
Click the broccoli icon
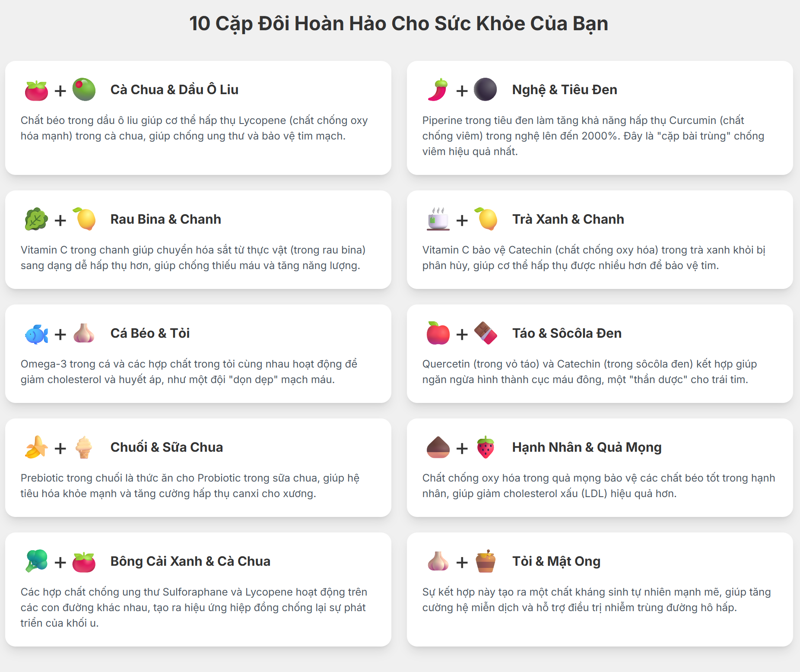coord(36,561)
